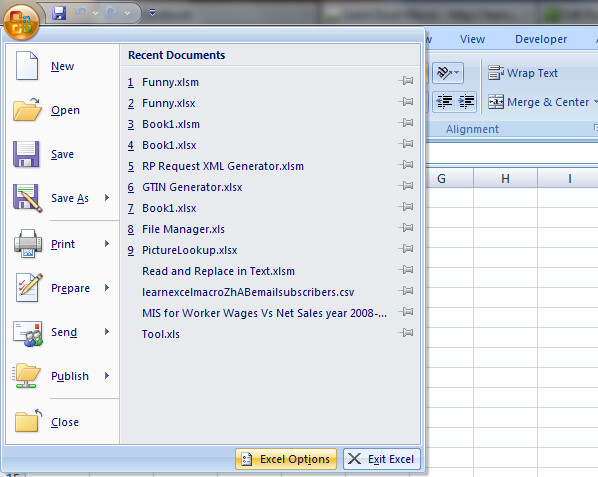Choose Close in the Office menu

(x=63, y=422)
